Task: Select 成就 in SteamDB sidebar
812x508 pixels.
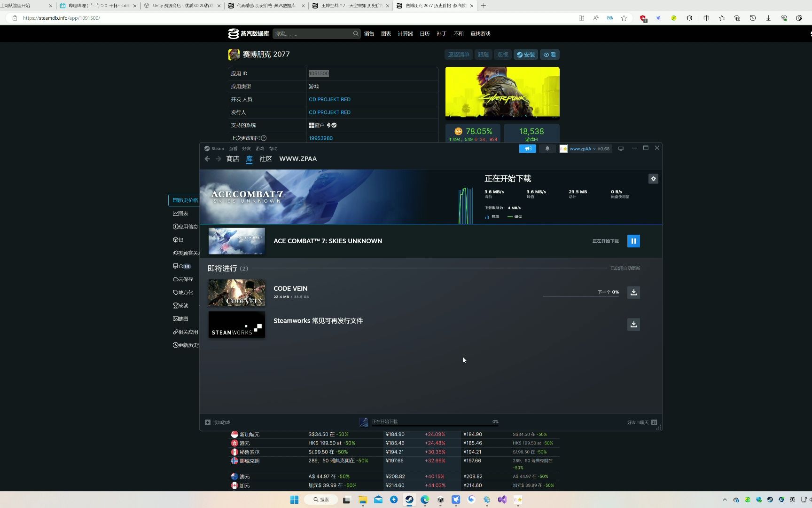Action: click(x=180, y=306)
